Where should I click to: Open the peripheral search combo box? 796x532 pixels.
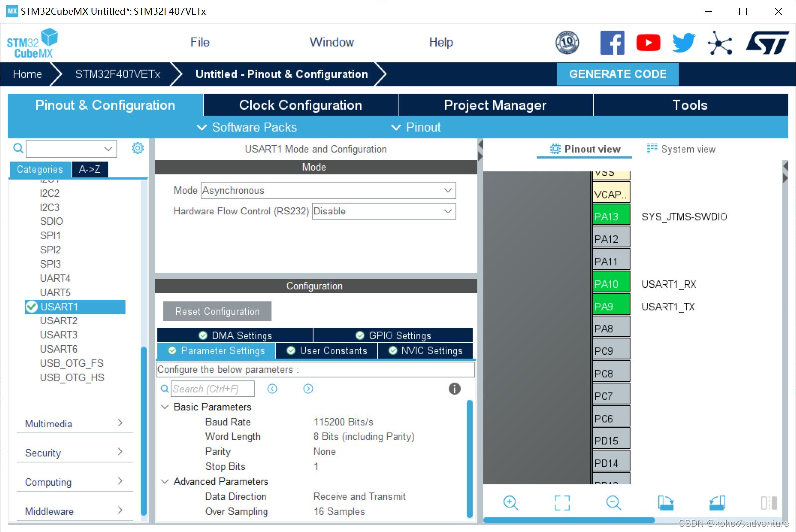coord(71,148)
